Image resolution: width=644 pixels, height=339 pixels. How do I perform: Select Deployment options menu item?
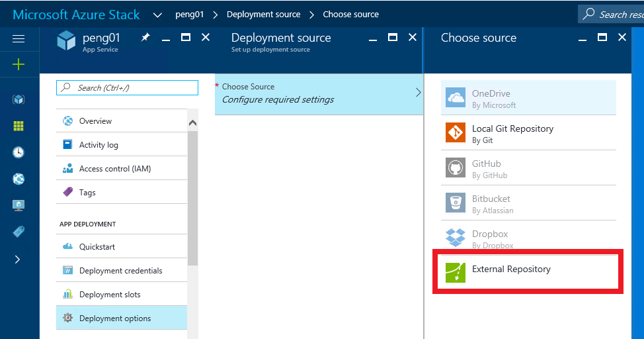122,318
